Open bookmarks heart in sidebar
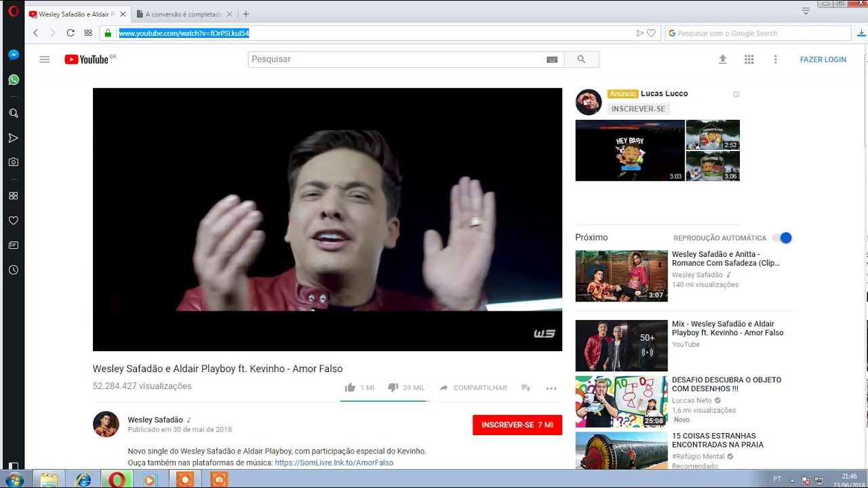The height and width of the screenshot is (488, 868). [x=14, y=220]
